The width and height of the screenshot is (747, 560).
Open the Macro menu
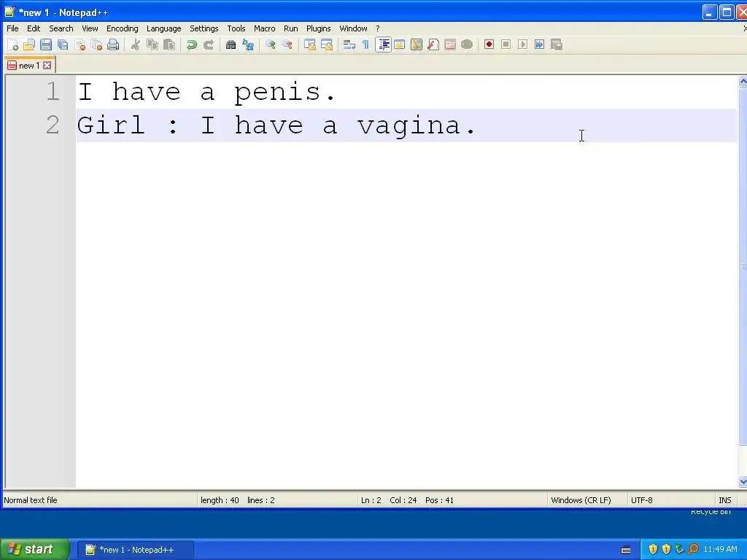click(x=264, y=28)
